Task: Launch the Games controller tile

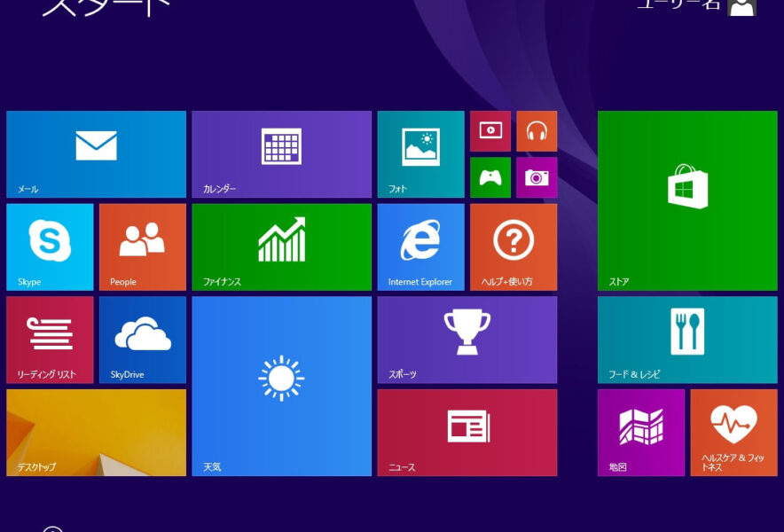Action: [x=490, y=177]
